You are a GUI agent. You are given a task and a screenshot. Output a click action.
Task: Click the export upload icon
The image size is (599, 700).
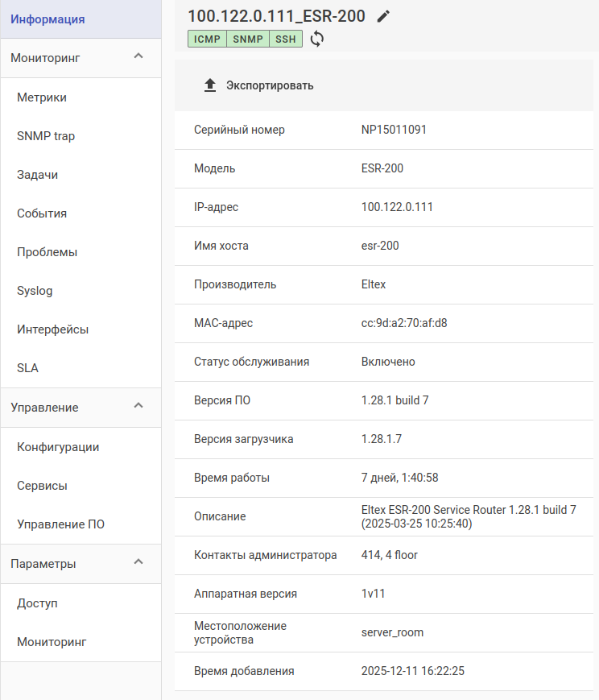point(210,85)
